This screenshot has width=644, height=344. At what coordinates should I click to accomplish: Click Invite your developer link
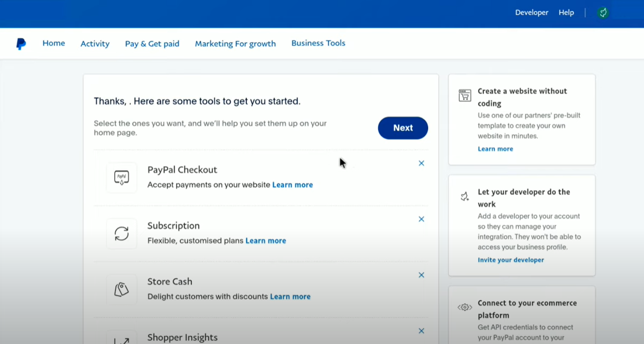511,260
